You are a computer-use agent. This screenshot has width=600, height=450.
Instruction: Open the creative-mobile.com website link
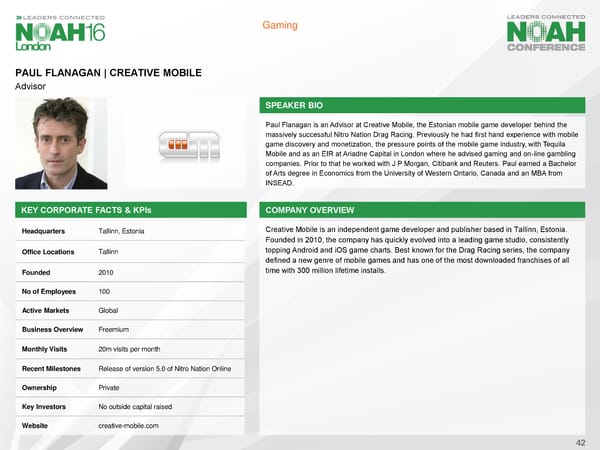click(129, 426)
